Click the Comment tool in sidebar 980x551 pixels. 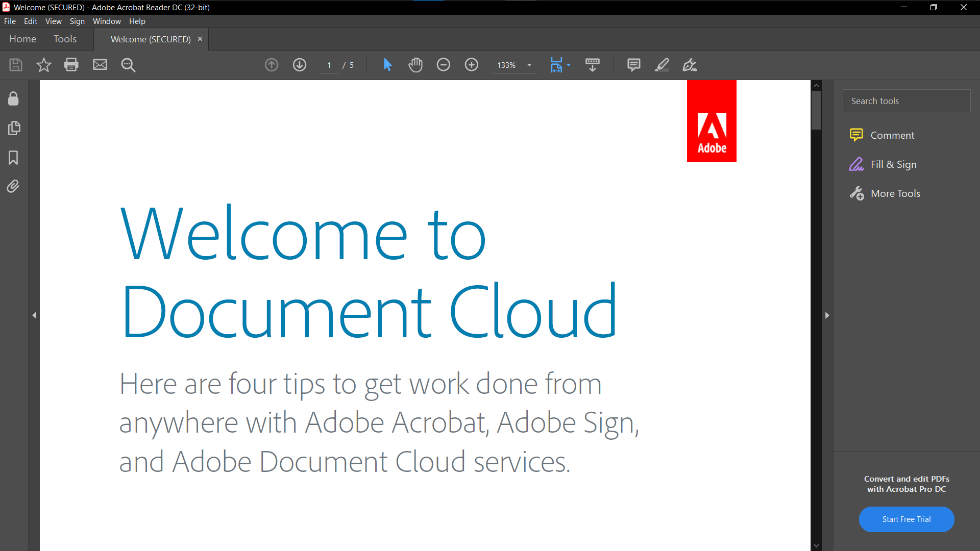(883, 135)
